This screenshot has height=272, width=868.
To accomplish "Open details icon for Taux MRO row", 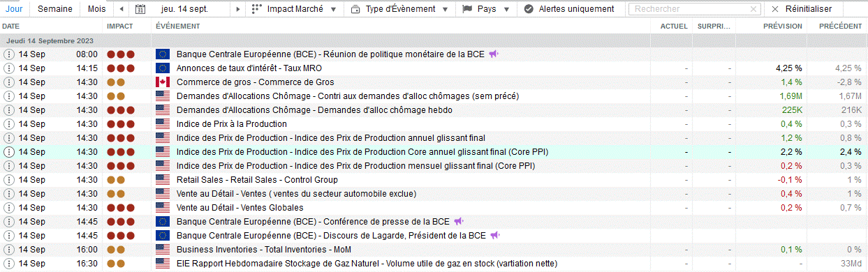I will 9,68.
